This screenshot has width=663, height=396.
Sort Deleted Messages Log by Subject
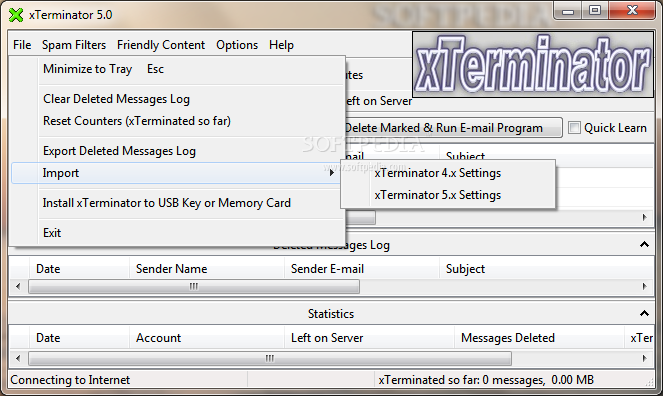(547, 269)
